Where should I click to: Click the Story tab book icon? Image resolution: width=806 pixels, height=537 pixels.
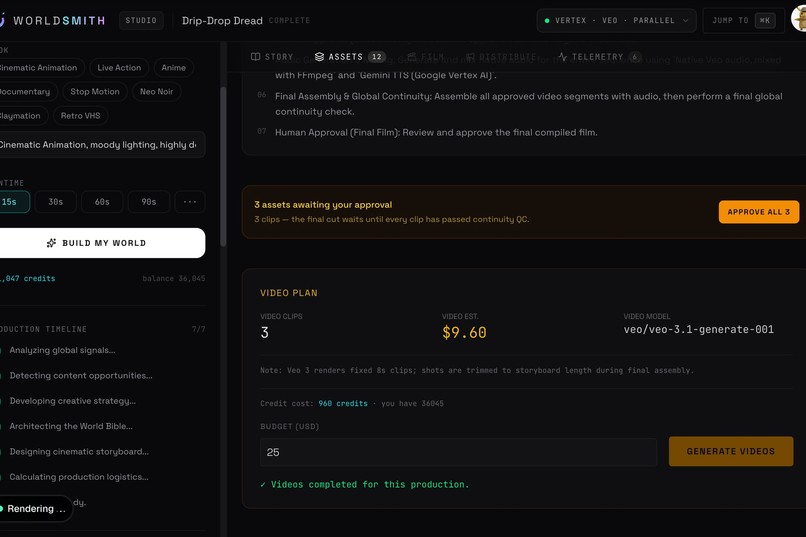tap(255, 57)
